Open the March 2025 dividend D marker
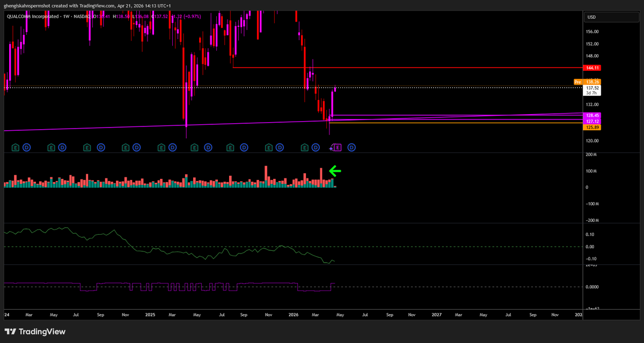Viewport: 644px width, 343px height. click(x=172, y=147)
